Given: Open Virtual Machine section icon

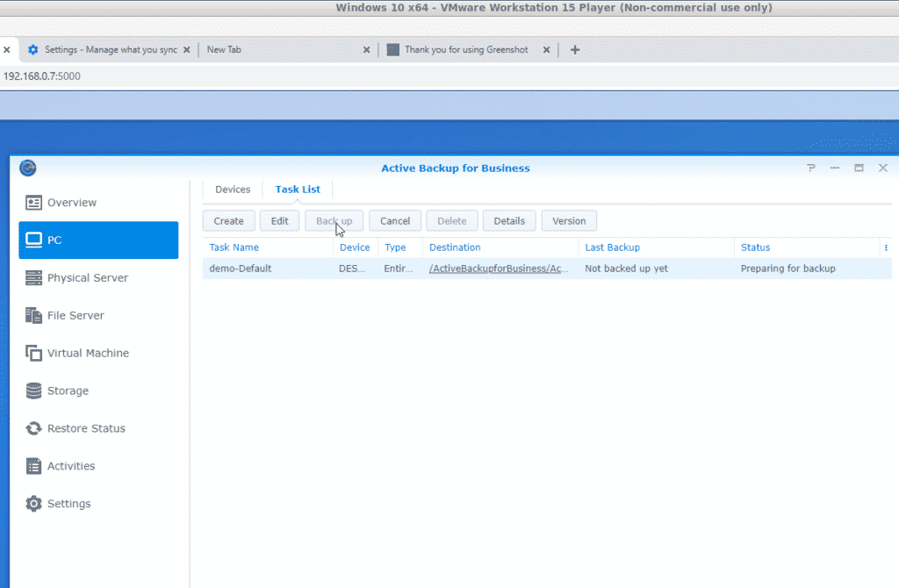Looking at the screenshot, I should 34,354.
